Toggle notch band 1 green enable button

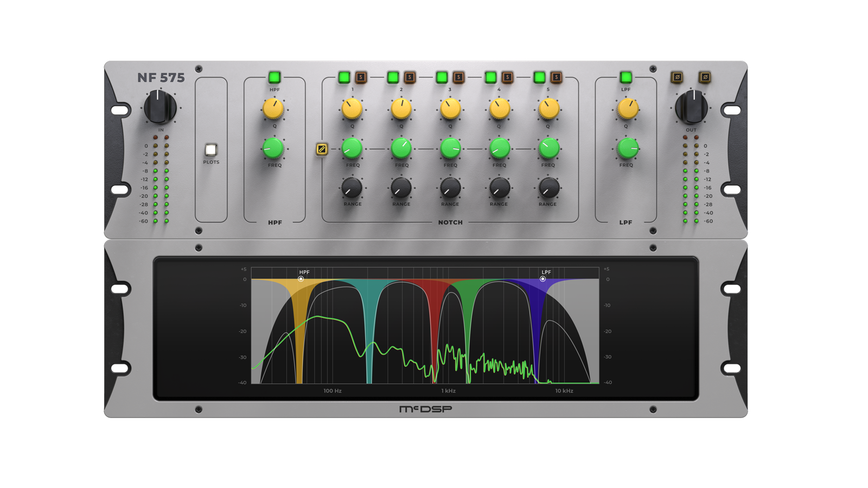tap(344, 77)
